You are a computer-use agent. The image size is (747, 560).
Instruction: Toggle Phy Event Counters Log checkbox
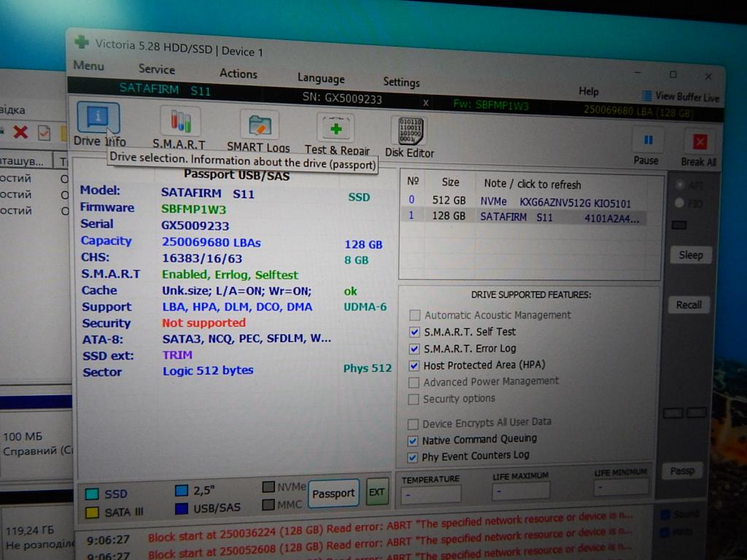pos(413,458)
